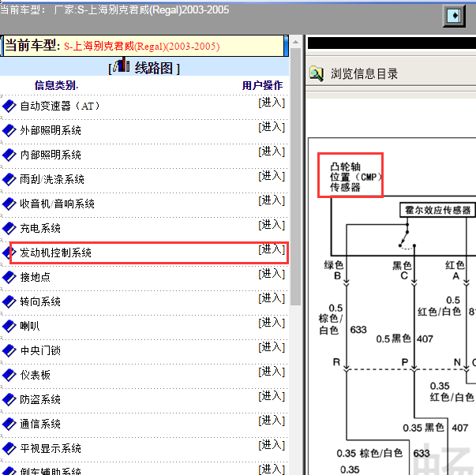
Task: Click the blue book icon beside 充电系统
Action: [x=9, y=229]
